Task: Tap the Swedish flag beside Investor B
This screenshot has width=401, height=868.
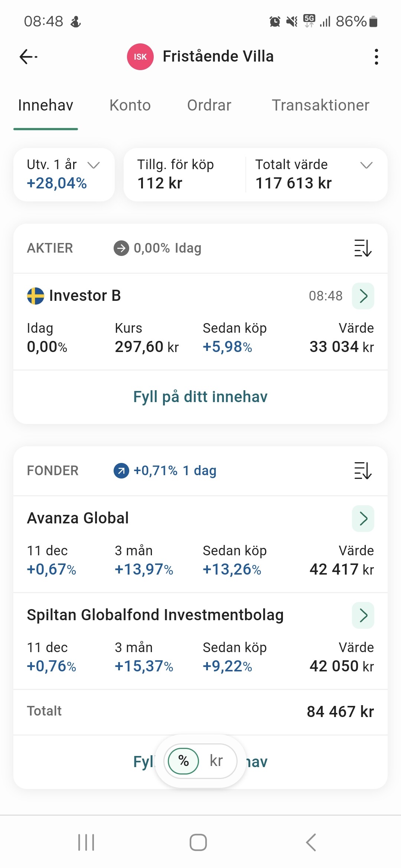Action: pyautogui.click(x=36, y=296)
